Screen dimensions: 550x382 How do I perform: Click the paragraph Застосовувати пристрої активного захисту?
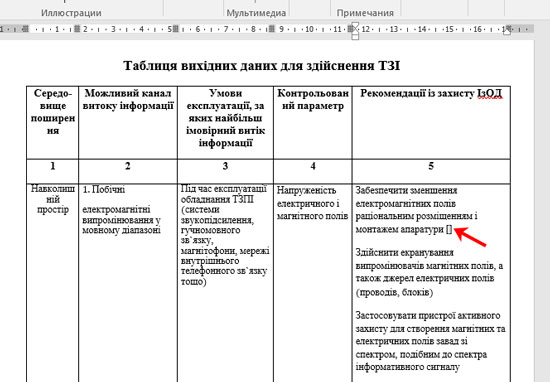click(x=430, y=341)
